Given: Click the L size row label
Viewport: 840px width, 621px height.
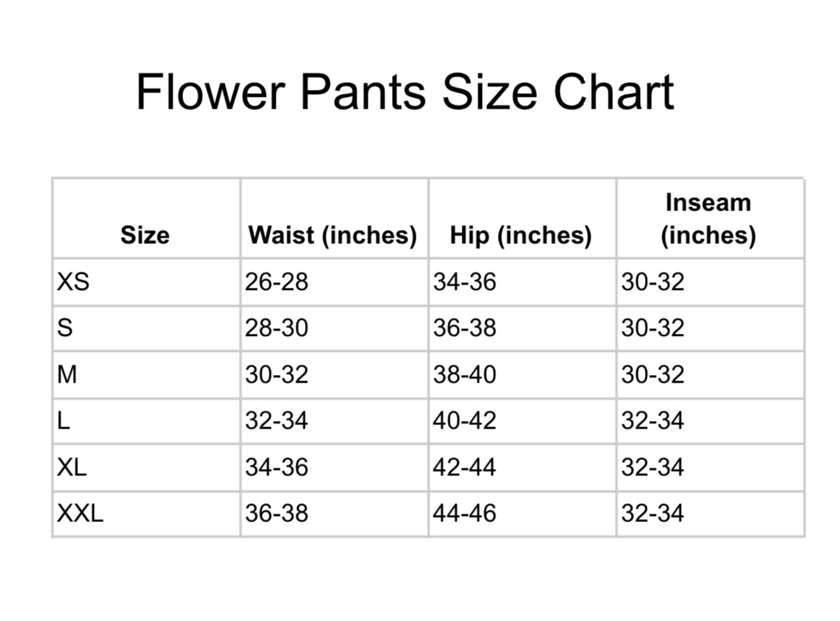Looking at the screenshot, I should (63, 421).
